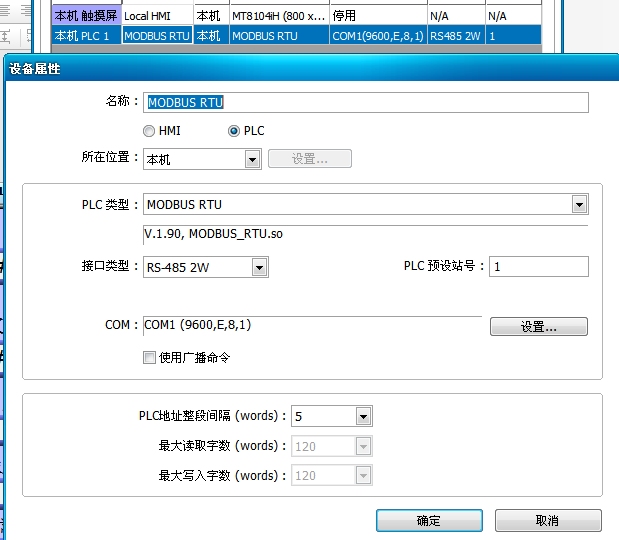Click the 设备属性 dialog title bar
Screen dimensions: 619x540
pos(300,69)
